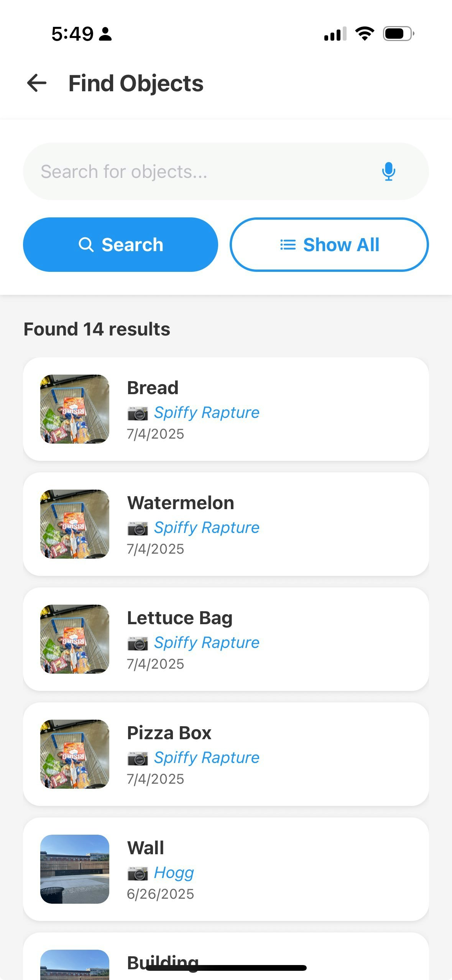Viewport: 452px width, 980px height.
Task: Open Spiffy Rapture link under Lettuce Bag
Action: (207, 643)
